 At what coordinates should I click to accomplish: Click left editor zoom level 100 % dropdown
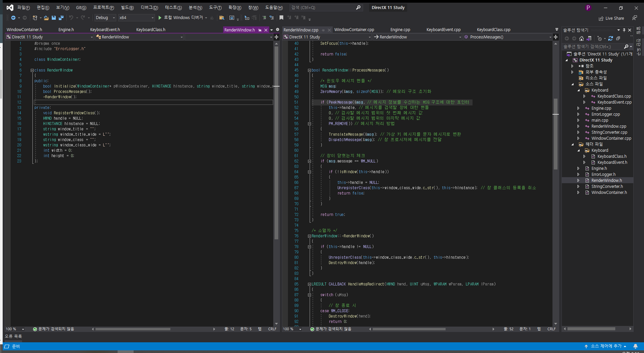coord(15,329)
